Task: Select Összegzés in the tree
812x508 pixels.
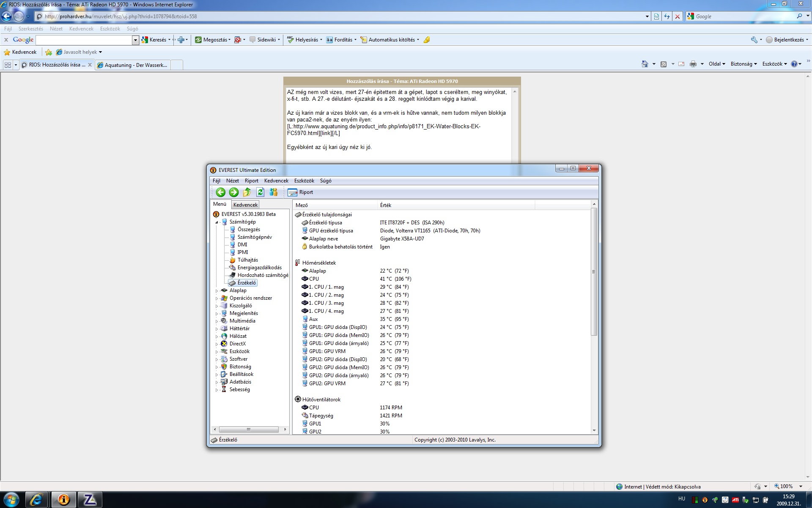Action: [x=249, y=229]
